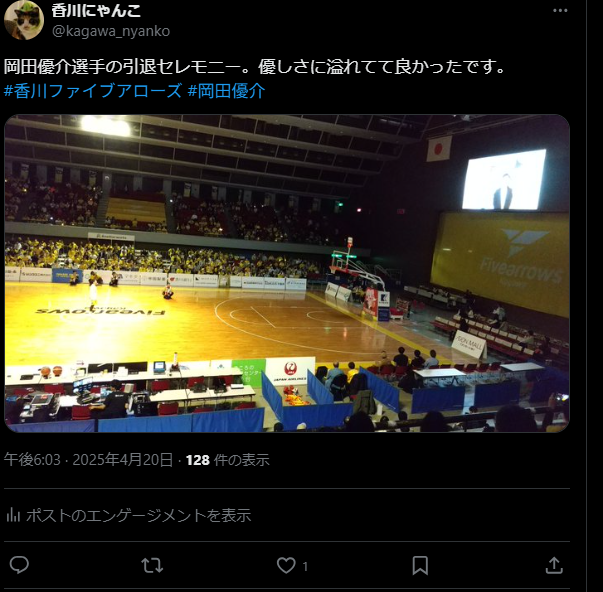The width and height of the screenshot is (603, 592).
Task: Like the post with heart icon
Action: coord(286,565)
